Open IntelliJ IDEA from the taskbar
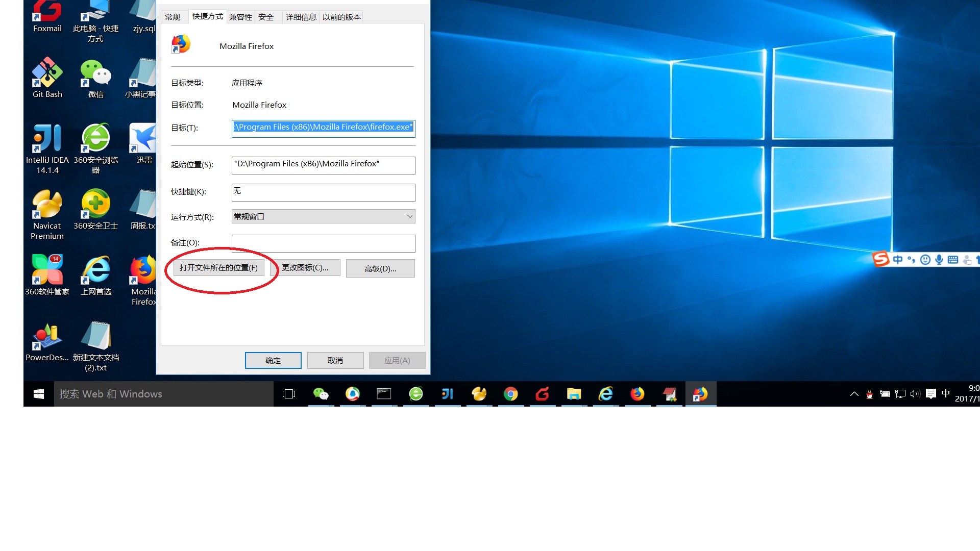The image size is (980, 551). coord(447,394)
